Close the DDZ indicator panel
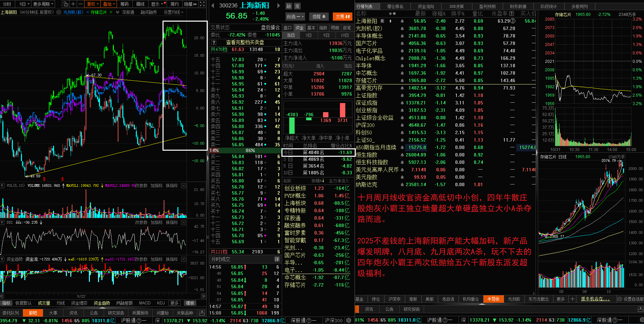 tap(183, 222)
